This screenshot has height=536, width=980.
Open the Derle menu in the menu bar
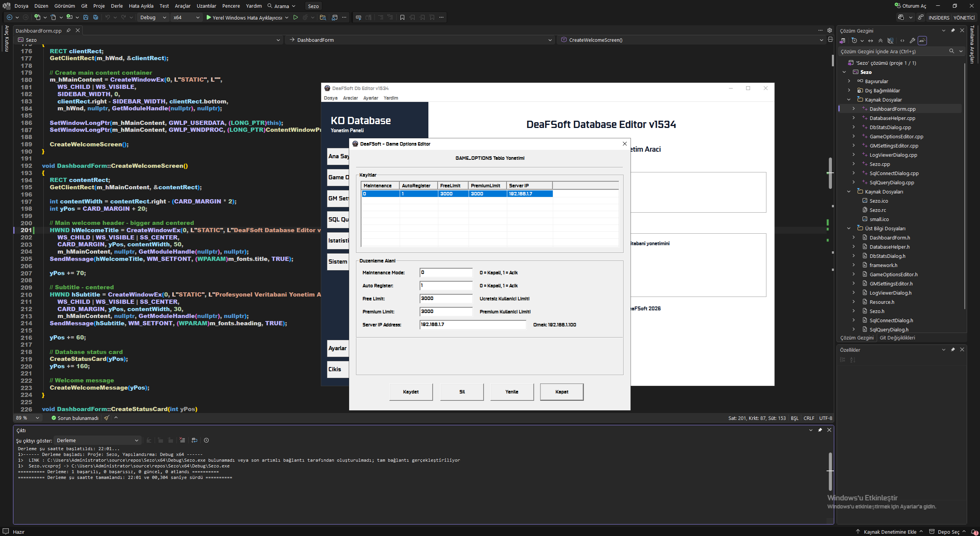(117, 6)
